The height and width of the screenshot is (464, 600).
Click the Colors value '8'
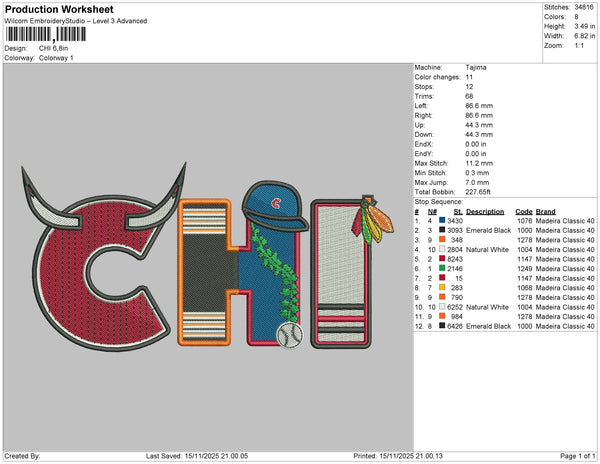576,17
